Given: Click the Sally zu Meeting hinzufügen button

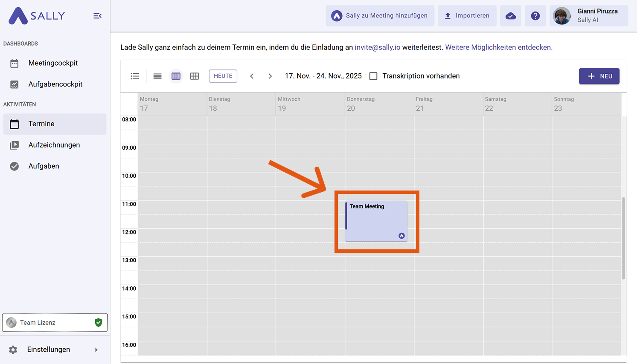Looking at the screenshot, I should [x=380, y=16].
